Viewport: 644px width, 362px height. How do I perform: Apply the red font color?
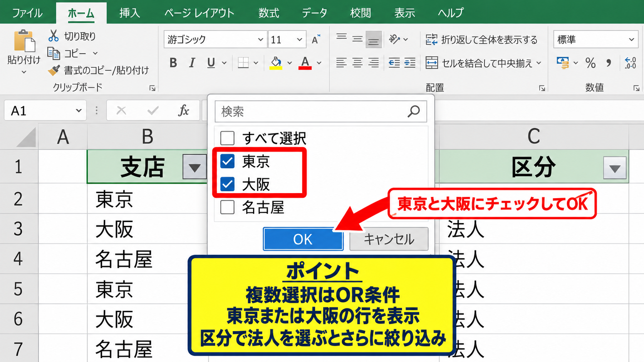pos(305,63)
